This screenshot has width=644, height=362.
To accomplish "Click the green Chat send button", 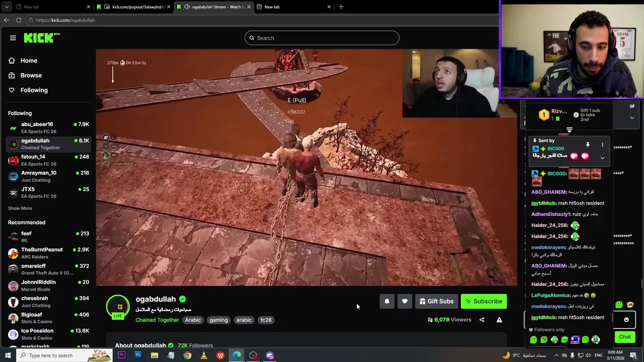I will coord(625,337).
